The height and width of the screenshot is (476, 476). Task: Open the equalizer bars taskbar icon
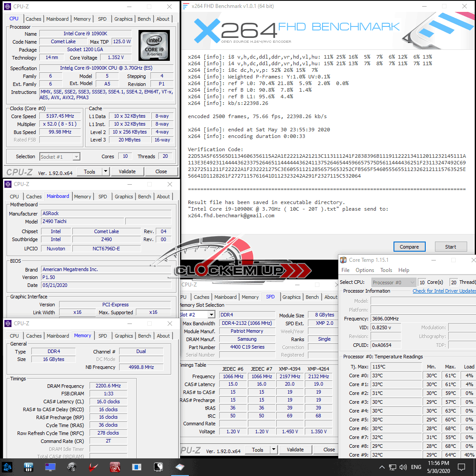click(29, 467)
